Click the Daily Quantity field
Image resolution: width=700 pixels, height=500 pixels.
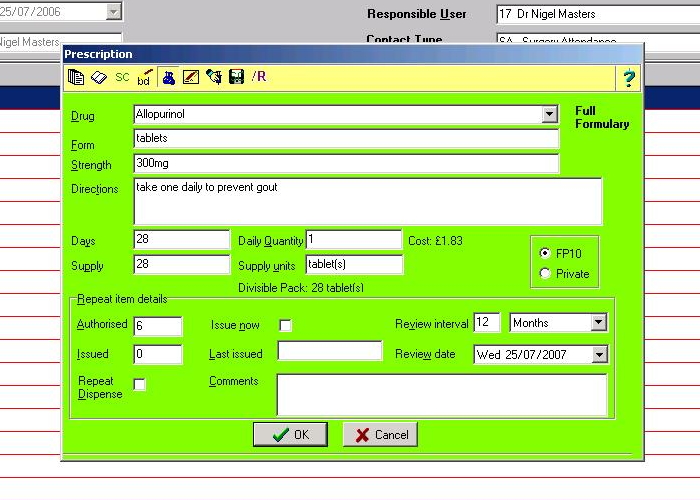coord(354,240)
